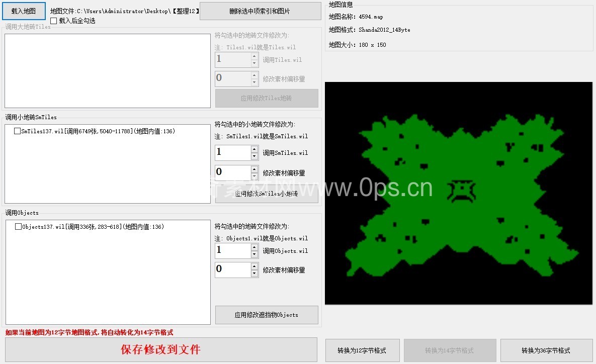Decrease the Objects 修改素材偏移量 value
This screenshot has height=364, width=596.
pyautogui.click(x=254, y=274)
